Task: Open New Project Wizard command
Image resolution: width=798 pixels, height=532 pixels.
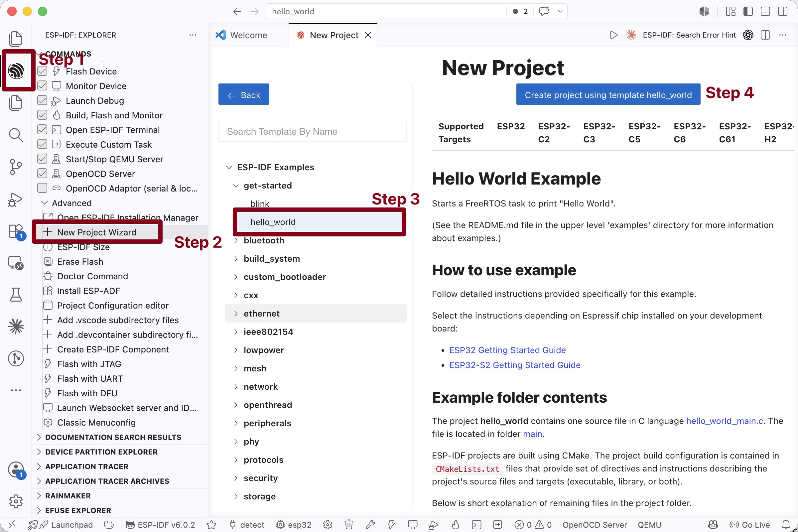Action: point(96,232)
